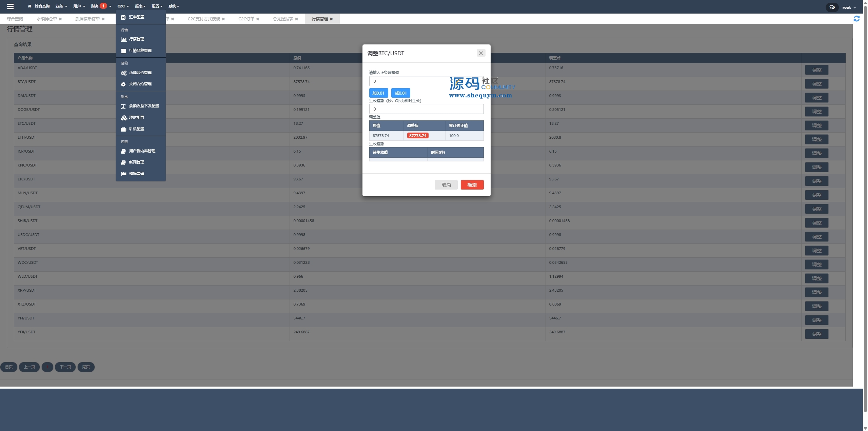Click the 取消 button in the dialog
The image size is (868, 431).
click(x=446, y=185)
